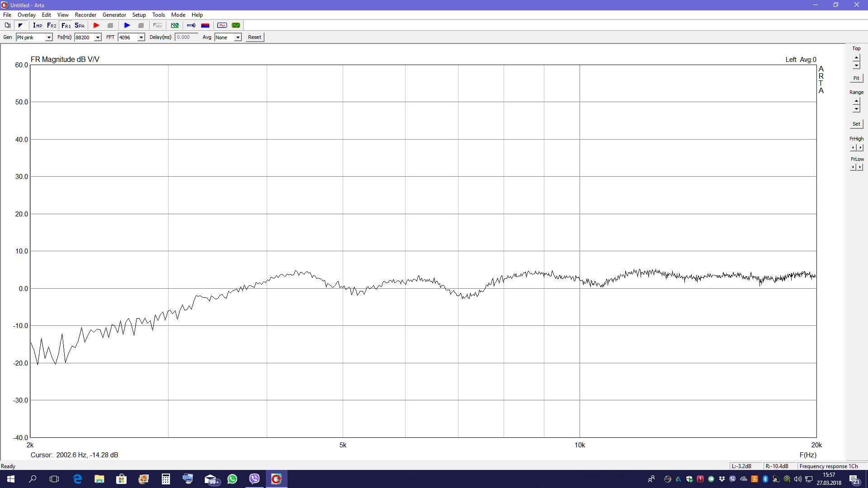Start recording with red play arrow
The height and width of the screenshot is (488, 868).
click(96, 25)
